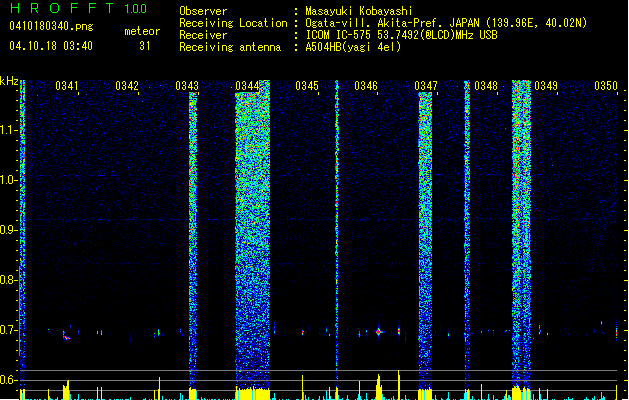Click the bright meteor echo just after 0346
629x400 pixels.
(379, 332)
